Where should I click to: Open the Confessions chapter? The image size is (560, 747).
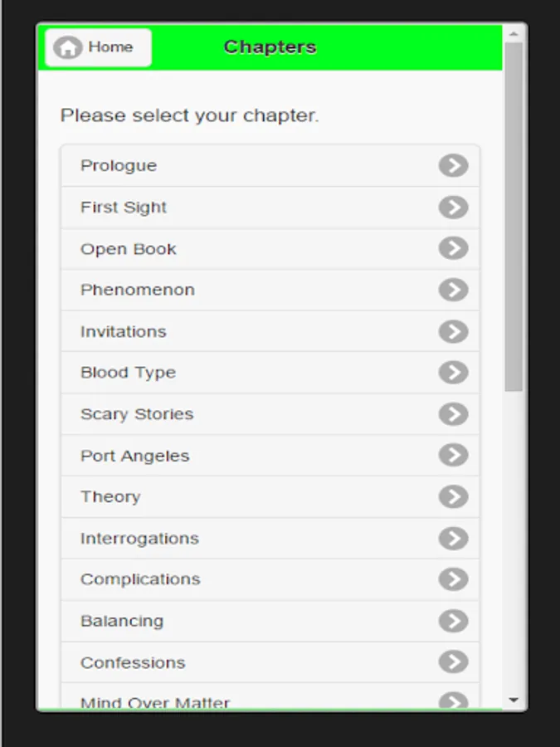[x=133, y=662]
